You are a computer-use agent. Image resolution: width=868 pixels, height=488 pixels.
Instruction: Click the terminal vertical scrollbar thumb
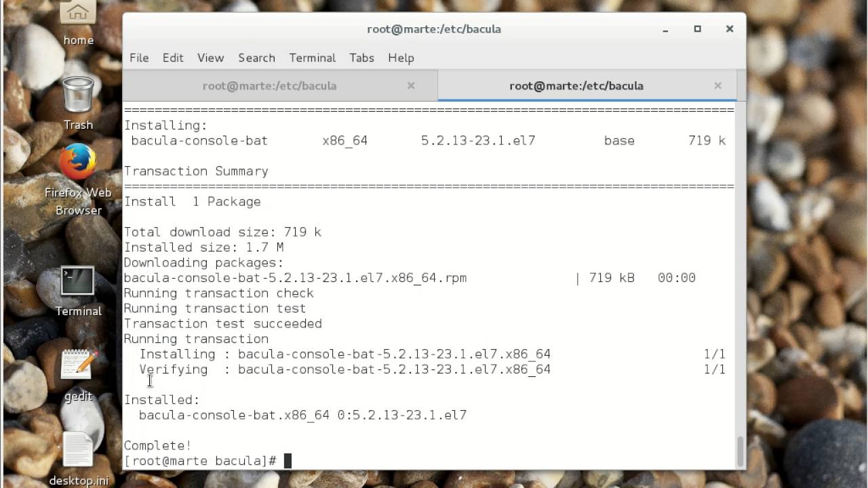pyautogui.click(x=741, y=451)
